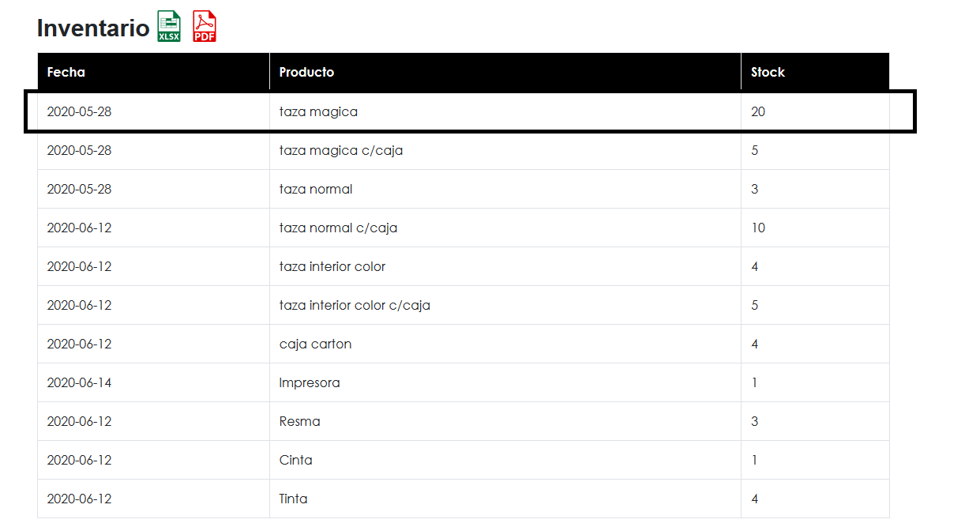Click stock value 20 for taza magica

(815, 111)
